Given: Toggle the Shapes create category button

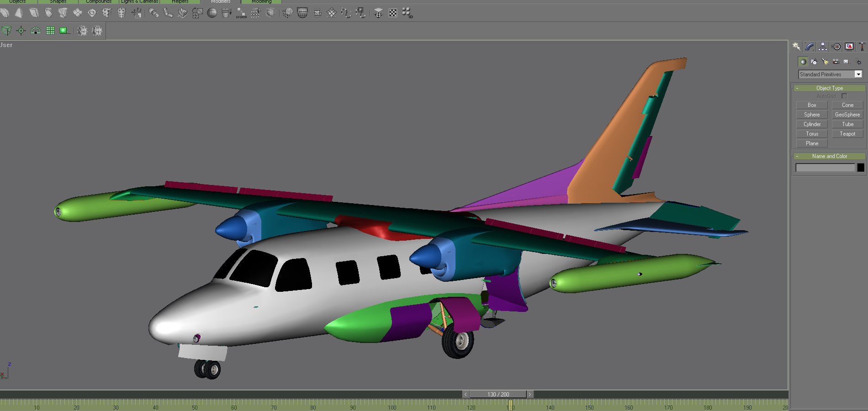Looking at the screenshot, I should pos(814,62).
